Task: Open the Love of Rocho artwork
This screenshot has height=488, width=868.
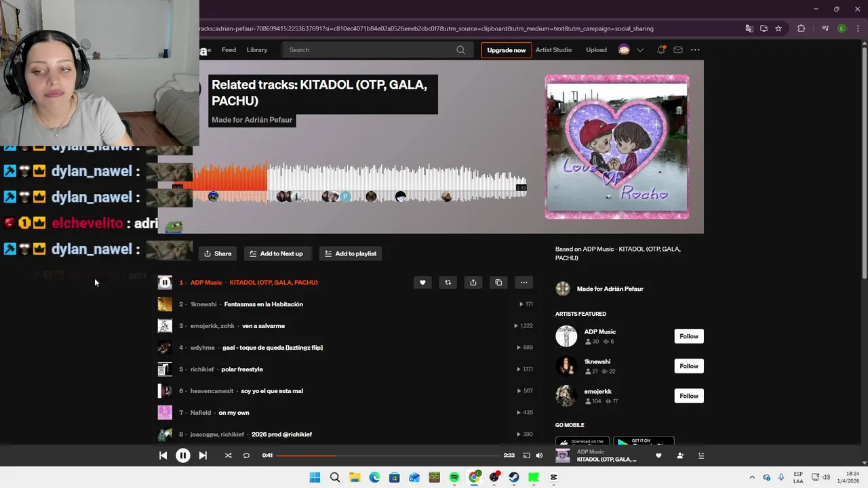Action: (617, 147)
